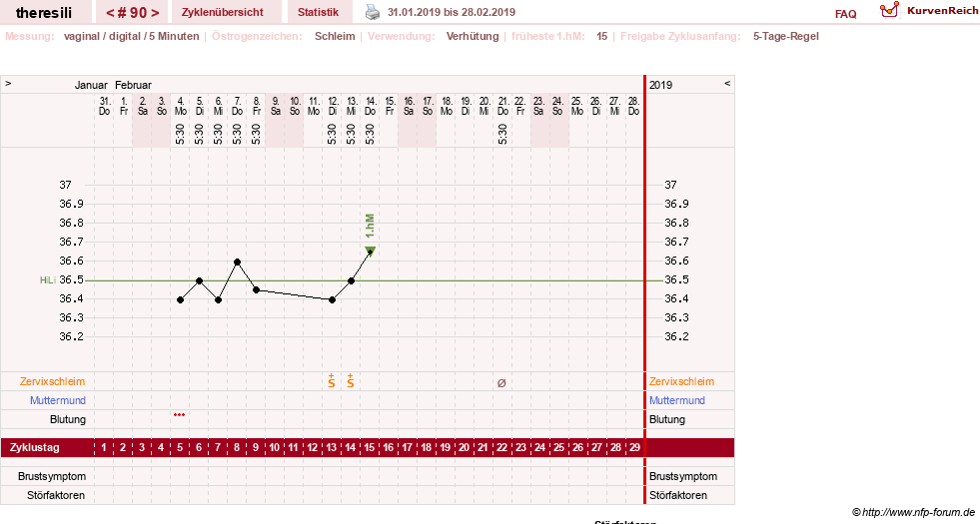The image size is (980, 524).
Task: Click the 'vaginal / digital / 5 Minuten' value
Action: [131, 36]
